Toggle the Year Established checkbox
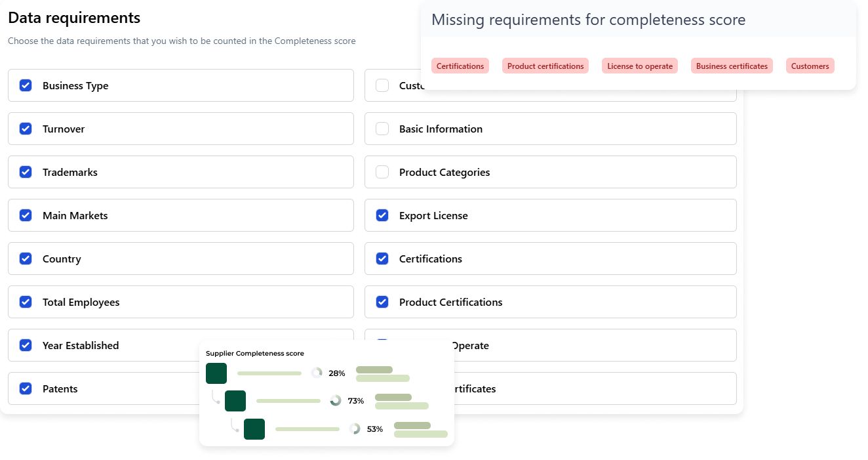 coord(26,345)
